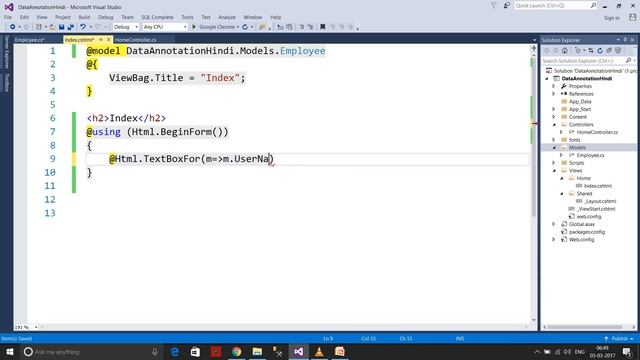Click the Home icon in Solution Explorer
The width and height of the screenshot is (640, 360).
pos(564,51)
